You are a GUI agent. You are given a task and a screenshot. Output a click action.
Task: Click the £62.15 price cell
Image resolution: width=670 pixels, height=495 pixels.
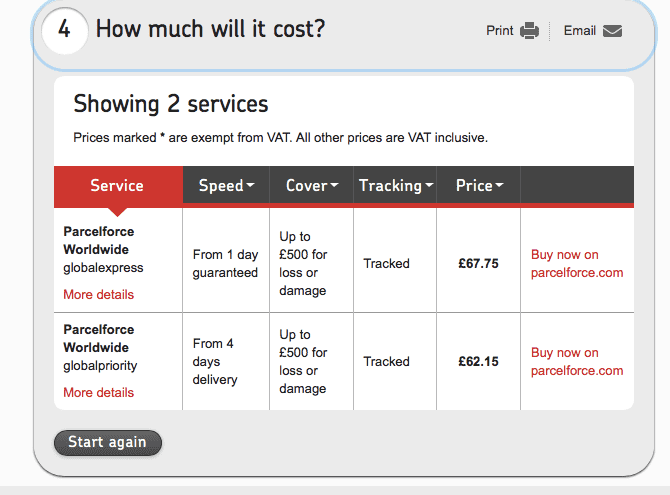(478, 361)
